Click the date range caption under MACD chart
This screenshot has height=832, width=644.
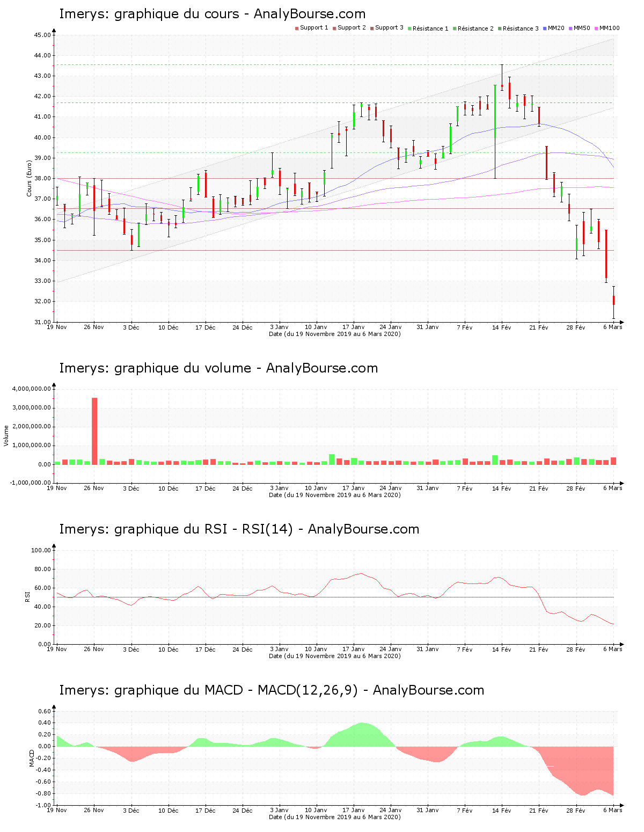click(334, 817)
